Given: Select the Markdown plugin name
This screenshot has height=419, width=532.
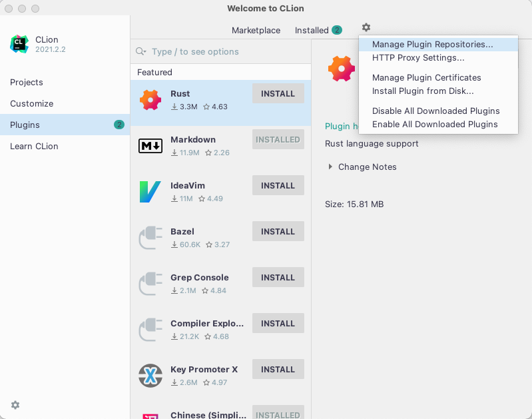Looking at the screenshot, I should point(192,139).
